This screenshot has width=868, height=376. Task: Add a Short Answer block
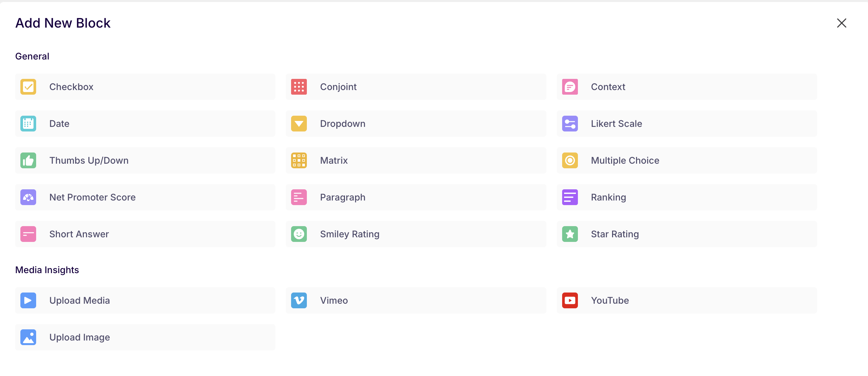145,234
